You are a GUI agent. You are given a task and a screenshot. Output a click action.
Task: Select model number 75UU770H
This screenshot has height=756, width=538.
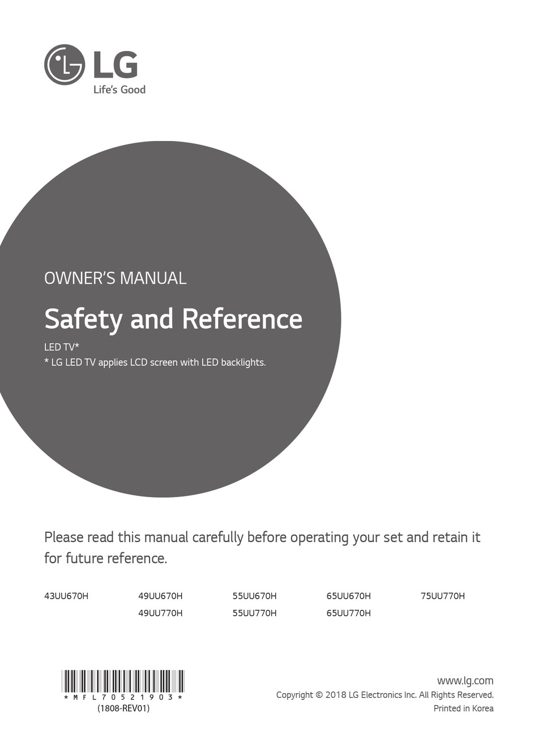point(442,596)
